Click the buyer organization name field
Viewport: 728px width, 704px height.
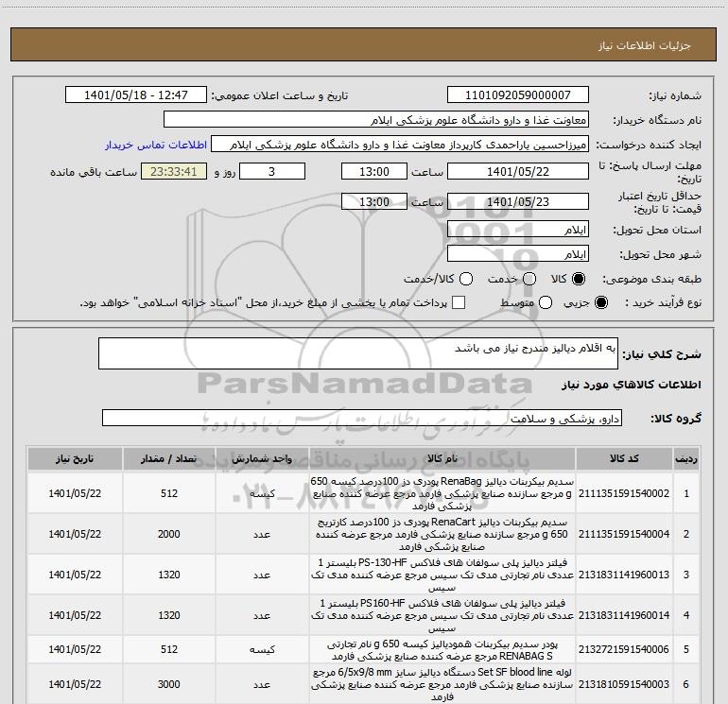coord(376,120)
